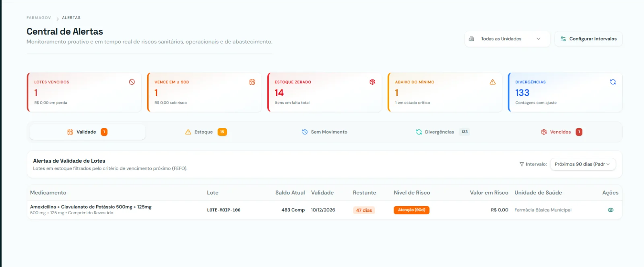
Task: Open the Sem Movimento tab
Action: pyautogui.click(x=324, y=132)
